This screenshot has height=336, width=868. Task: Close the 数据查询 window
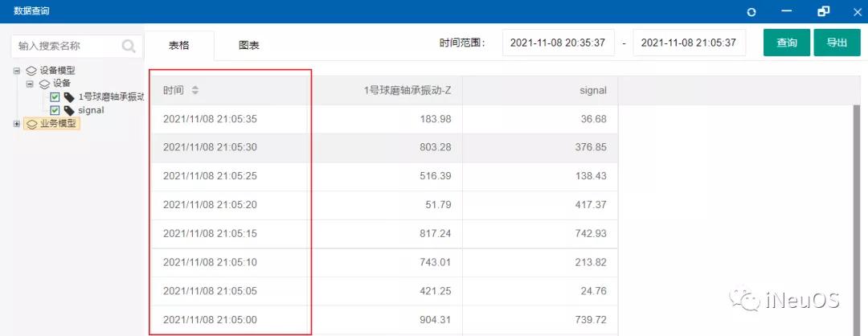pyautogui.click(x=857, y=11)
